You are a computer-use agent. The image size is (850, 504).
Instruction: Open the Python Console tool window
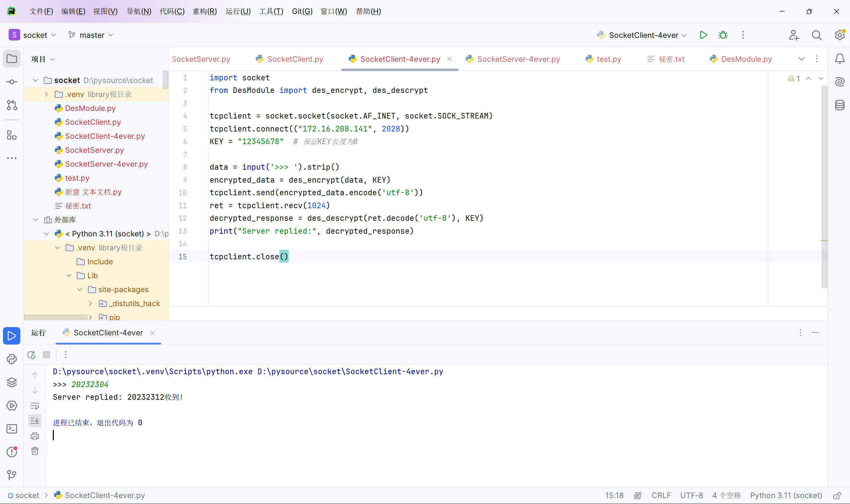[12, 359]
